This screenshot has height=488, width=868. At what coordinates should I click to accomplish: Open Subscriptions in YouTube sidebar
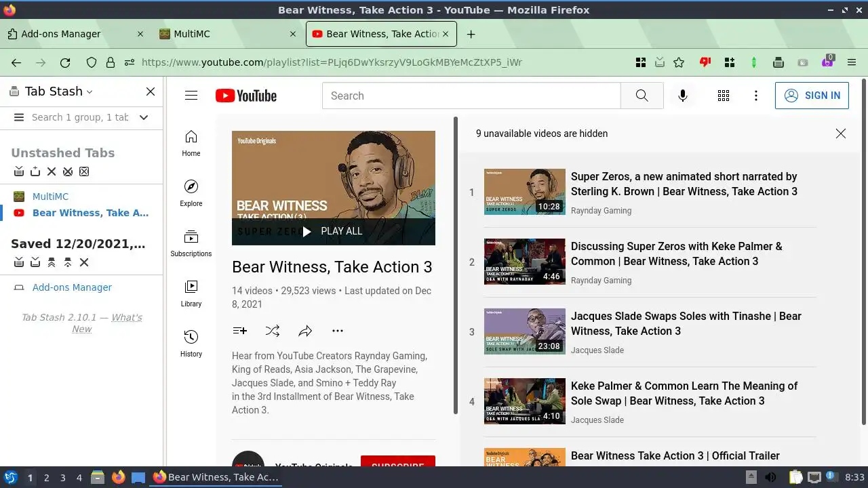click(191, 243)
